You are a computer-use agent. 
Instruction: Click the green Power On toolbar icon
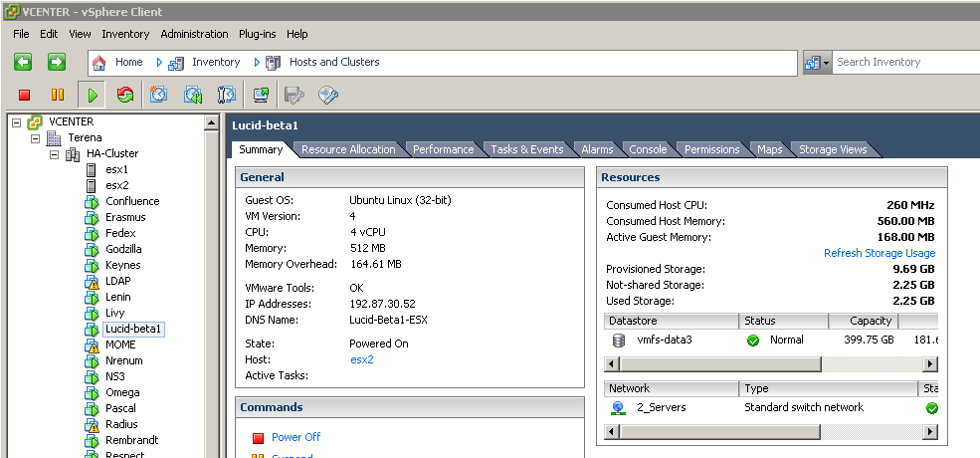coord(93,96)
